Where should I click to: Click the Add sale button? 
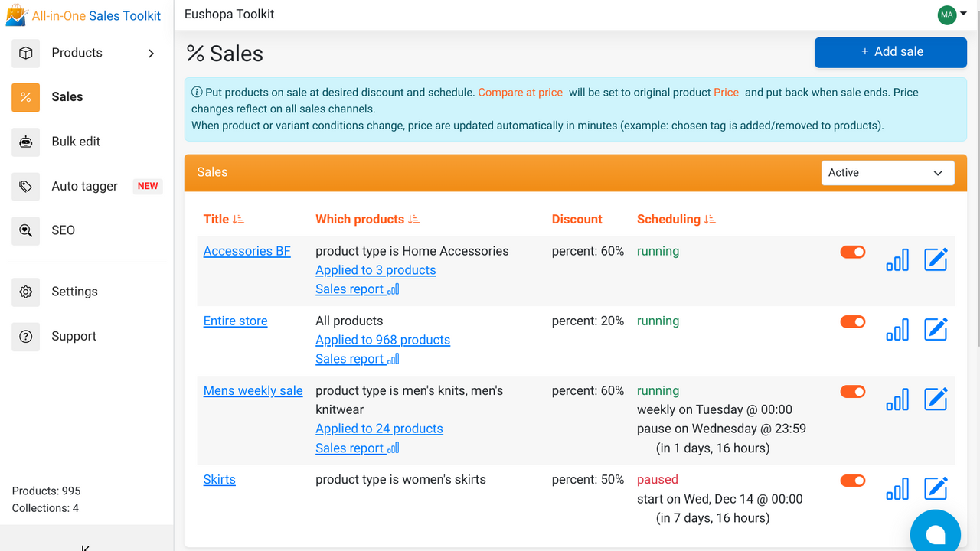(x=890, y=52)
